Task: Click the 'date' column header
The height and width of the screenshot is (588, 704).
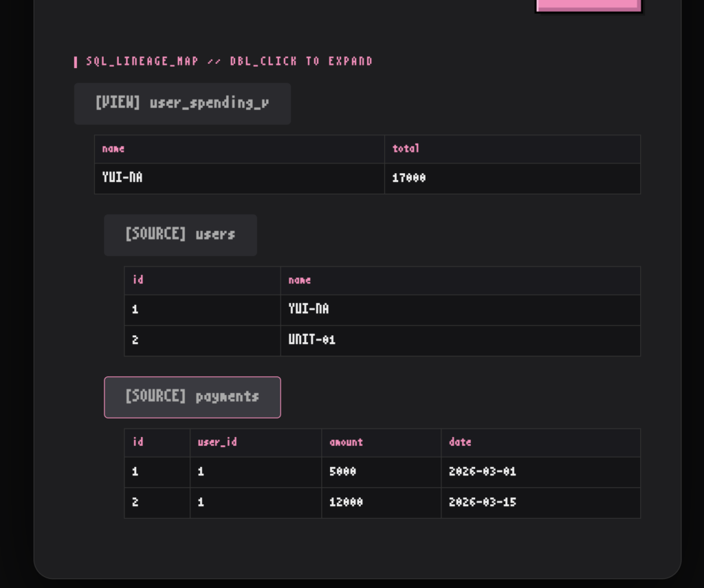Action: tap(460, 442)
